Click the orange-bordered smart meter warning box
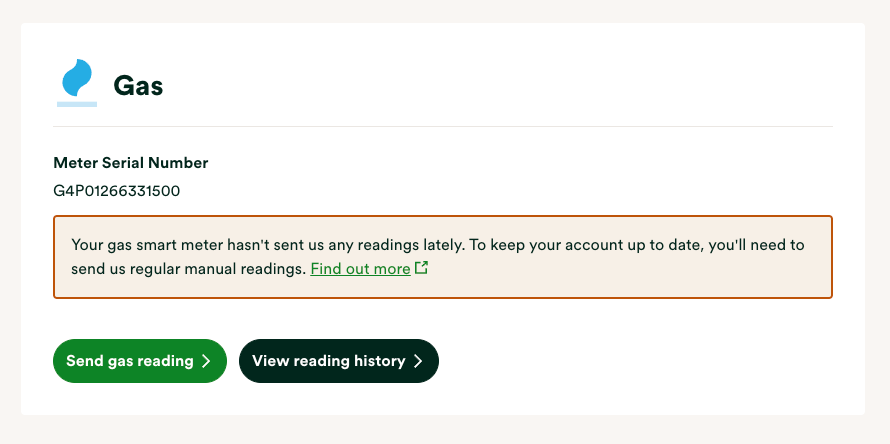The width and height of the screenshot is (890, 444). (x=443, y=257)
